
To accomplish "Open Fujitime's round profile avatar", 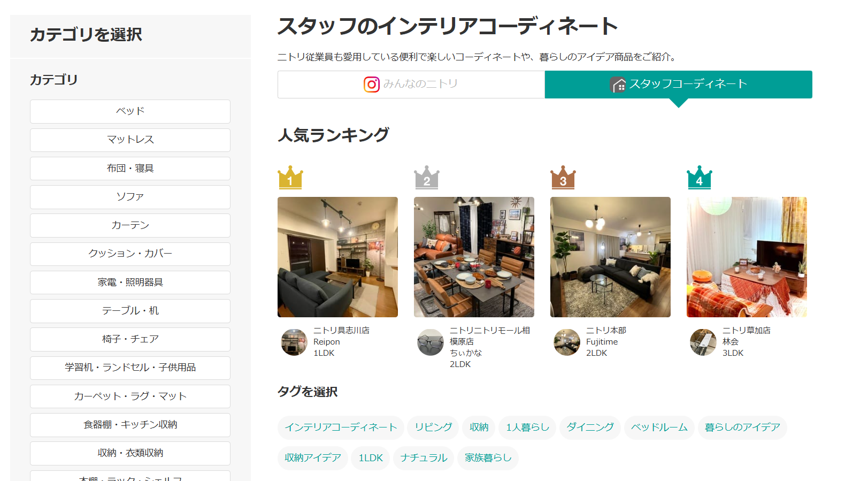I will pyautogui.click(x=567, y=342).
